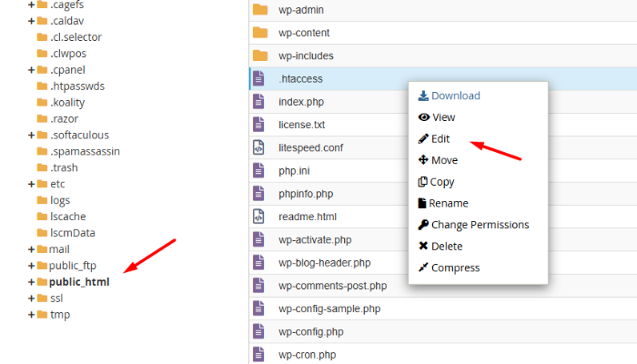The width and height of the screenshot is (637, 364).
Task: Pick Compress in the context menu
Action: [455, 268]
